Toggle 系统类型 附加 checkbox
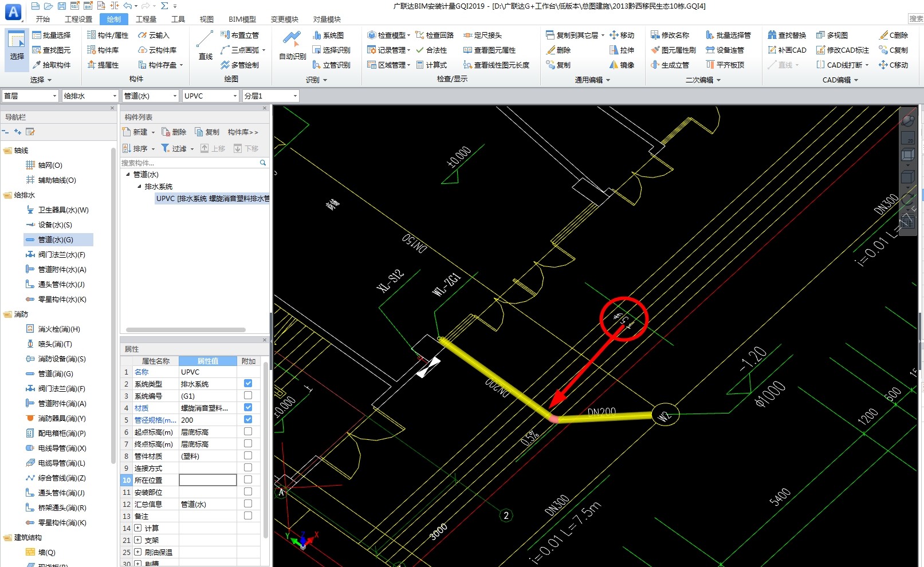This screenshot has width=924, height=567. [248, 383]
